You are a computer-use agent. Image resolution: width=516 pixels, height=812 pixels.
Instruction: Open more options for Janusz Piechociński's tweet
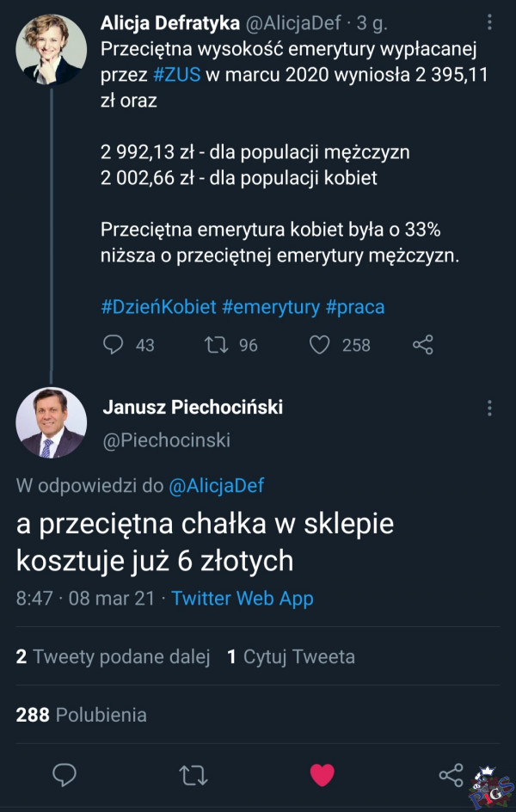(x=489, y=409)
